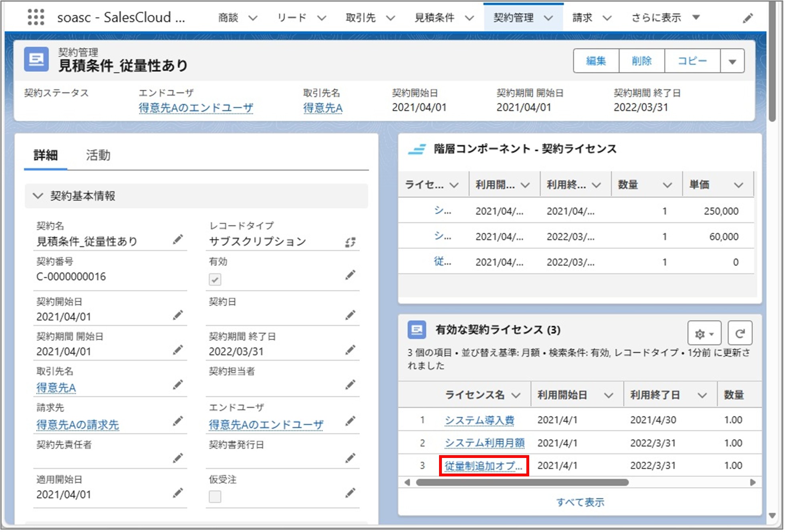Image resolution: width=812 pixels, height=532 pixels.
Task: Uncheck the 有効 checkbox
Action: pyautogui.click(x=215, y=280)
